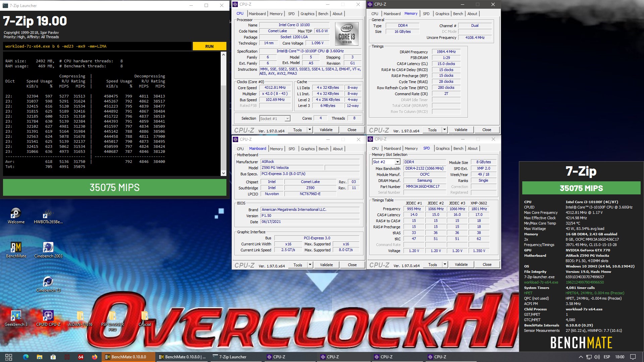Open Microsoft Store taskbar icon
Image resolution: width=644 pixels, height=362 pixels.
53,357
